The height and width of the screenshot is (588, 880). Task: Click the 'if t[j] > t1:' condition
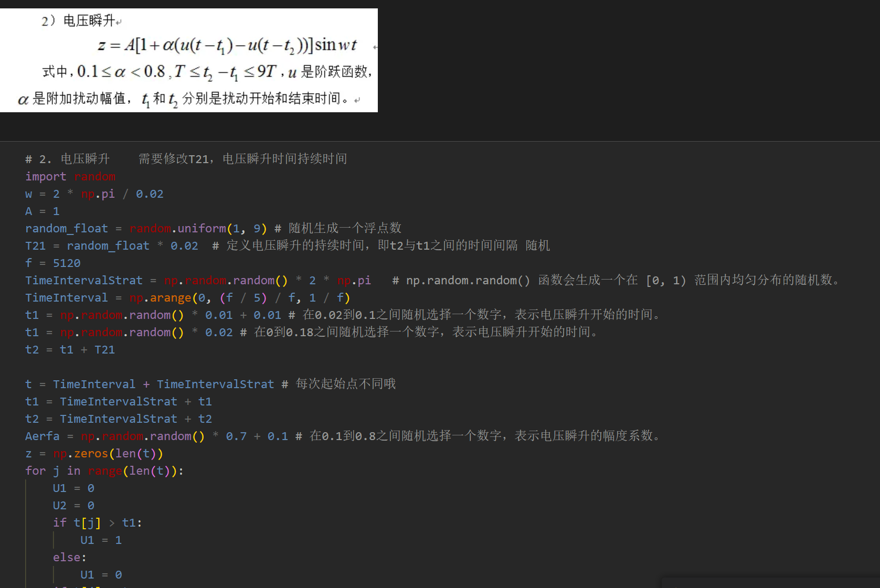[x=98, y=523]
